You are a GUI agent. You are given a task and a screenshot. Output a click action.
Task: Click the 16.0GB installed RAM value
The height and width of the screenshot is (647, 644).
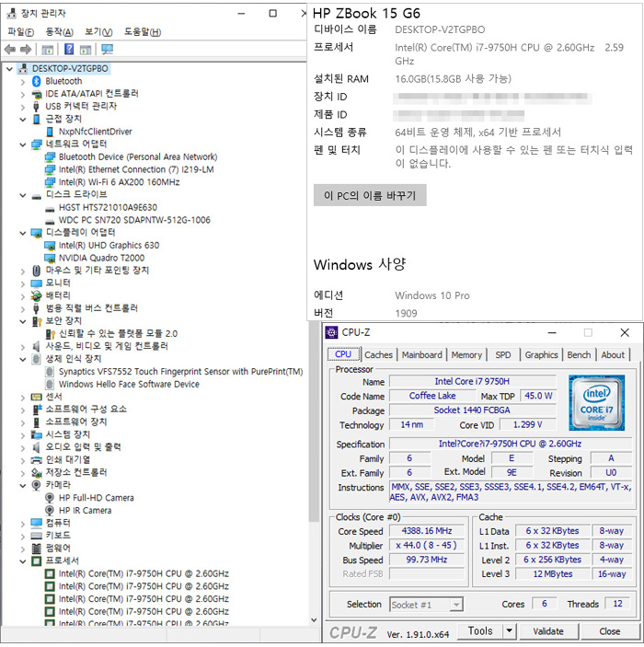point(453,79)
